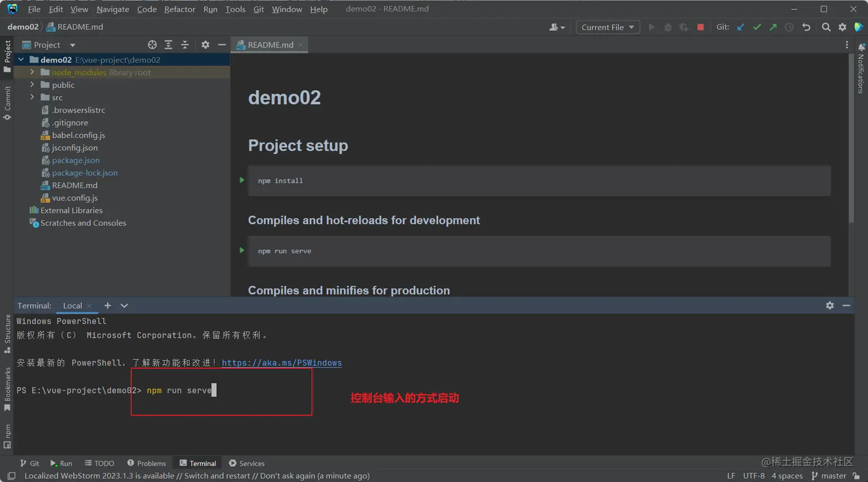Locate the opened file in the Project tree
Image resolution: width=868 pixels, height=482 pixels.
152,45
